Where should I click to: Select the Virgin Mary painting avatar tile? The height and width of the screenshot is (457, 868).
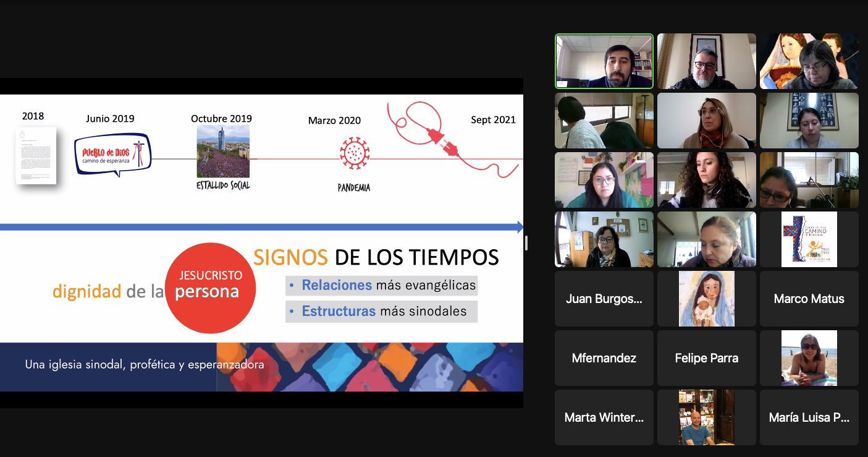pos(706,299)
